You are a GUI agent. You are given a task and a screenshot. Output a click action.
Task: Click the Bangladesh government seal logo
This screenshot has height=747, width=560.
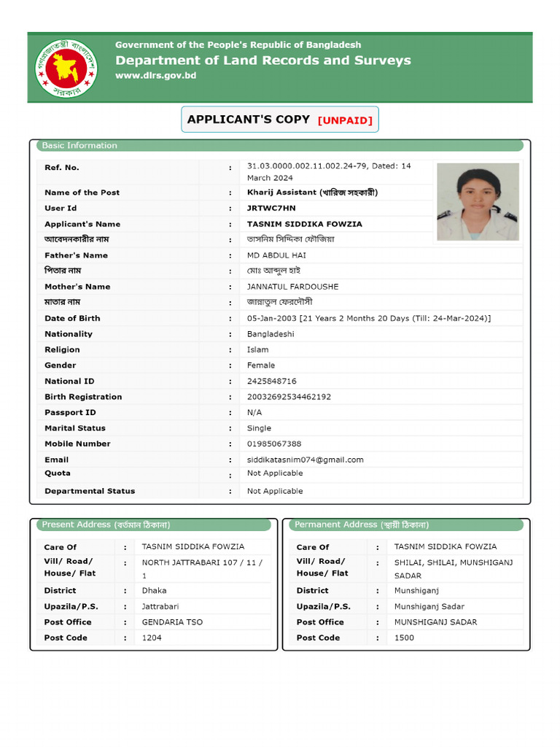coord(66,69)
